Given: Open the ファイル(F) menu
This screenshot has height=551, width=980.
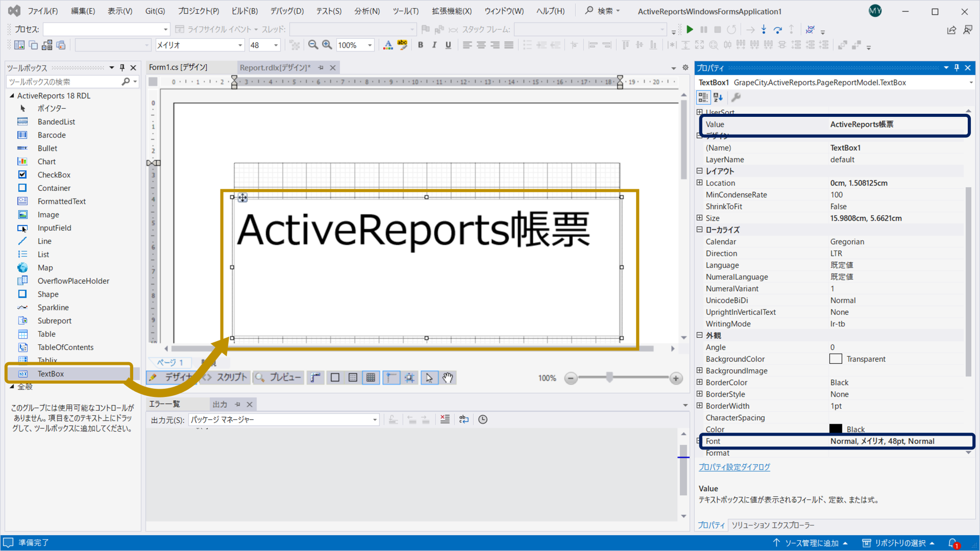Looking at the screenshot, I should pos(43,11).
